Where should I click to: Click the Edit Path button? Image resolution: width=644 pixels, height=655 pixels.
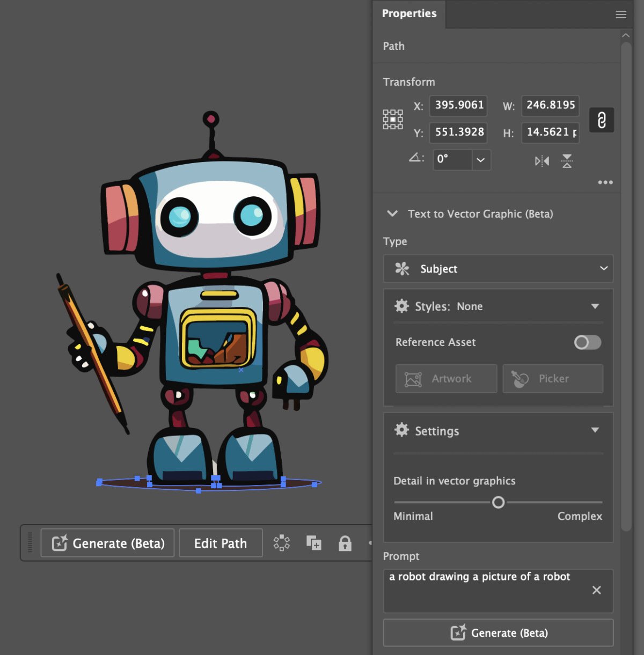[220, 543]
